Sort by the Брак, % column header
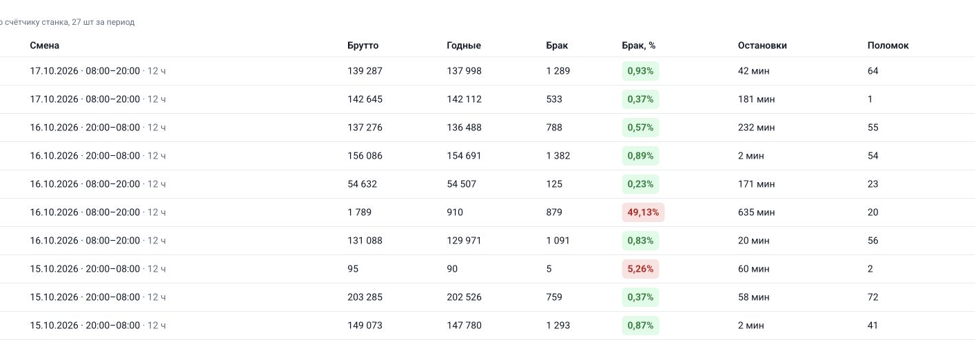Image resolution: width=980 pixels, height=340 pixels. (x=638, y=46)
